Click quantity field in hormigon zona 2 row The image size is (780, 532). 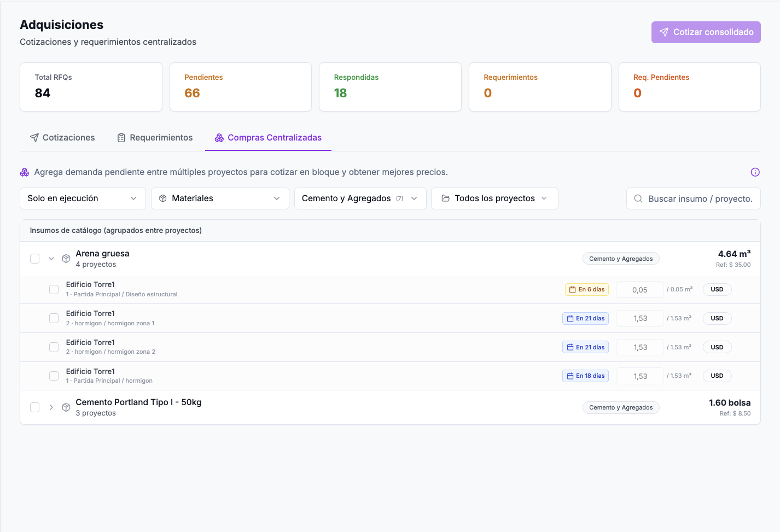point(640,347)
